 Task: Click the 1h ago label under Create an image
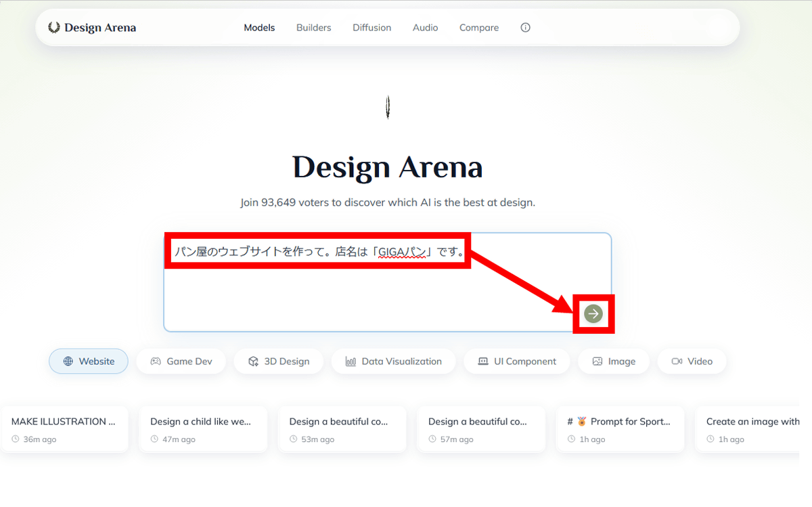click(x=731, y=439)
